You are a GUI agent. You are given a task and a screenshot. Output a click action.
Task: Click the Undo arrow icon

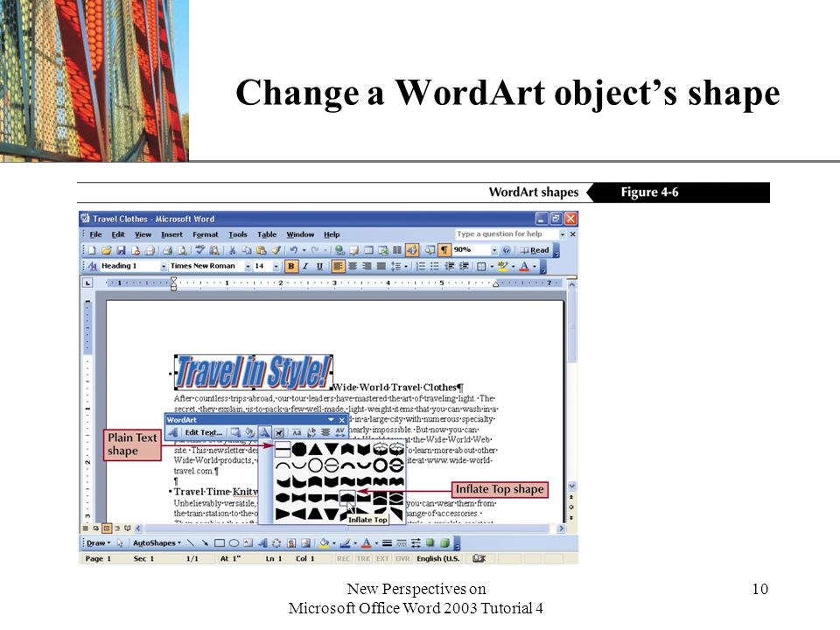click(294, 249)
